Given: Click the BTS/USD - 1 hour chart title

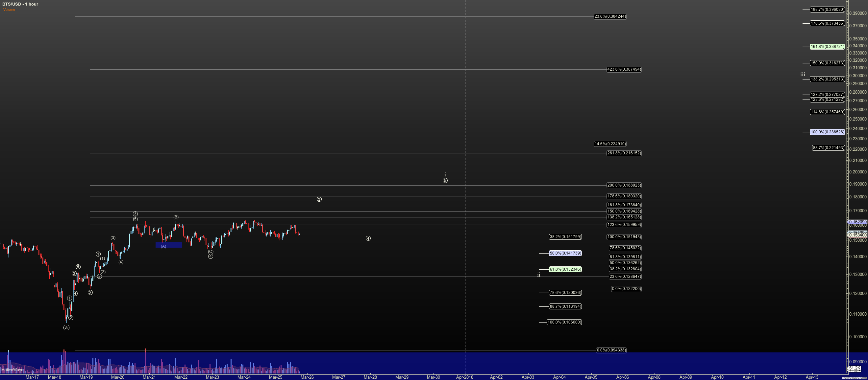Looking at the screenshot, I should 20,4.
